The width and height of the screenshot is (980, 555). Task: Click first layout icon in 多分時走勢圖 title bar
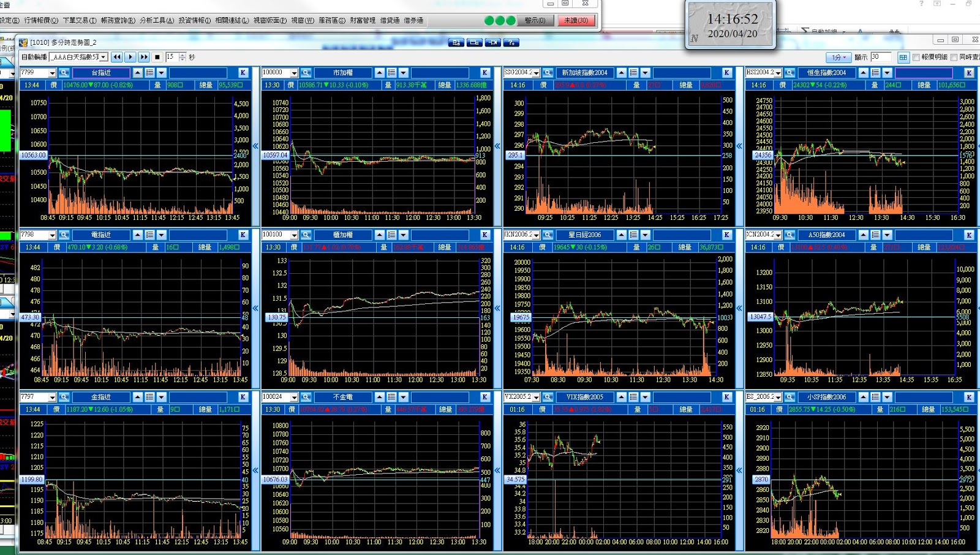(456, 43)
